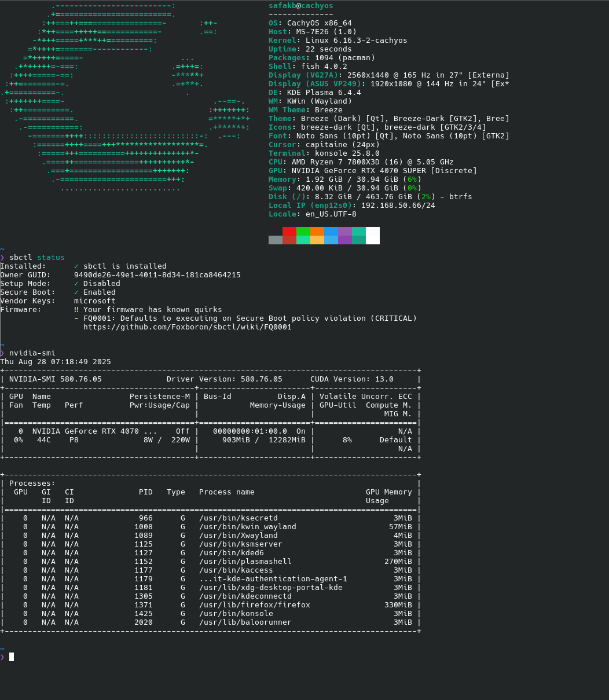Click the 'WM Theme: Breeze' line

(x=306, y=110)
